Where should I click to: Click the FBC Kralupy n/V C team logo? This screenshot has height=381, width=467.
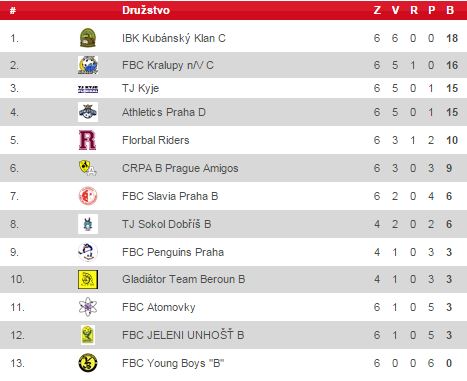[x=88, y=65]
